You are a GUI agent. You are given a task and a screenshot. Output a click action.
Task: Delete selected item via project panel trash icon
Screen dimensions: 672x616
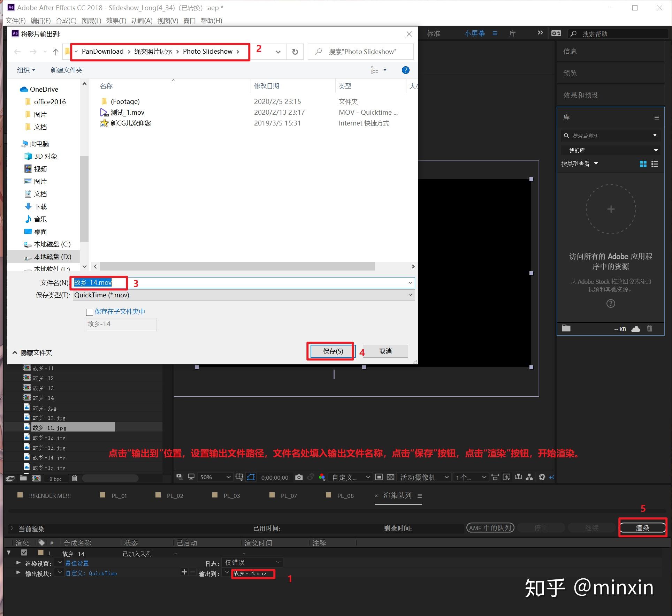tap(75, 478)
